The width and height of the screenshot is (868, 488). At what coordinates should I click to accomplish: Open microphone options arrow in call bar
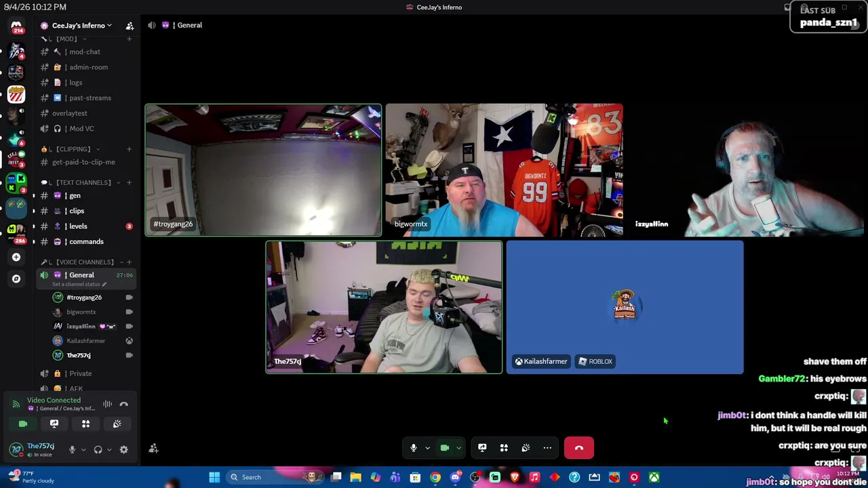pyautogui.click(x=427, y=448)
